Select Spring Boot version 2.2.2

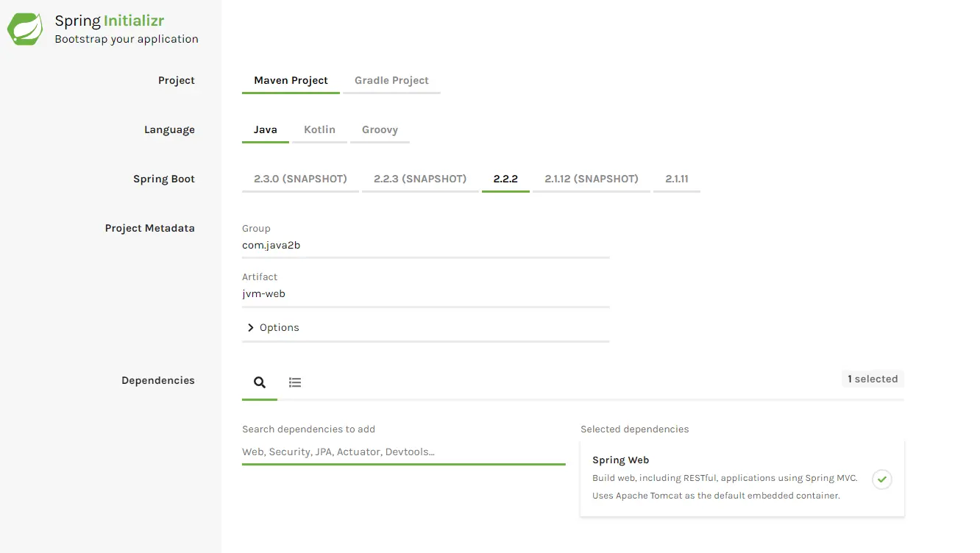click(x=505, y=179)
